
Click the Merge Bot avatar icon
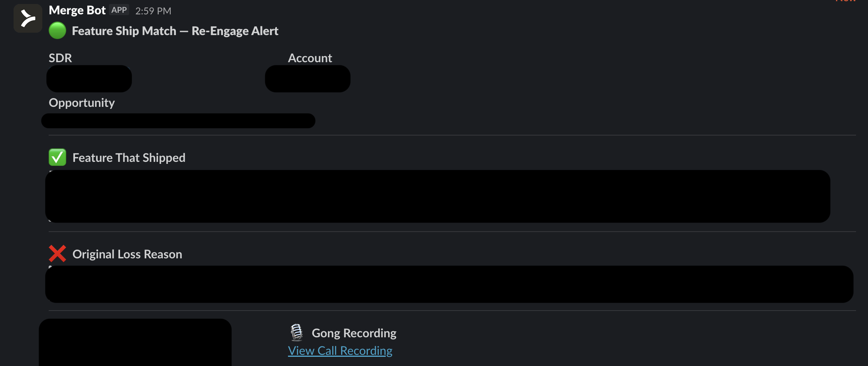28,18
